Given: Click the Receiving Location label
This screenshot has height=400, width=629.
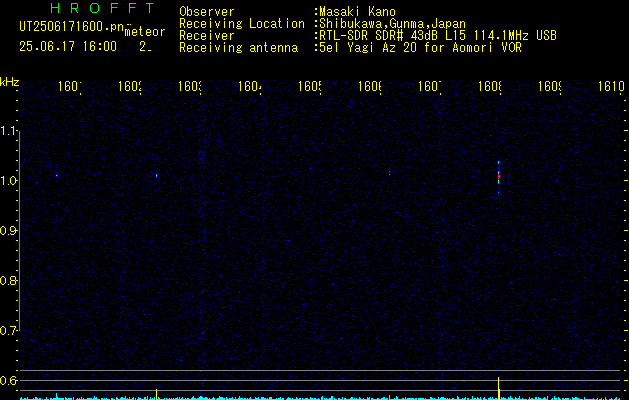Looking at the screenshot, I should point(242,24).
